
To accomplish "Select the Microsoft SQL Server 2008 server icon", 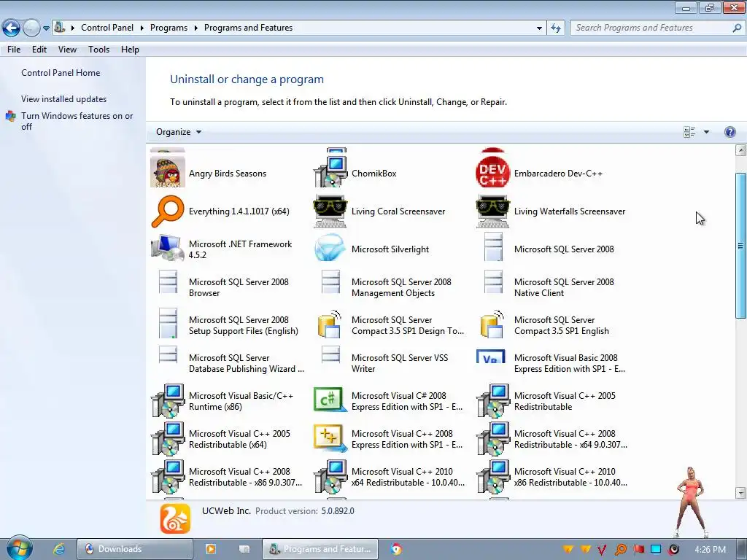I will pos(493,248).
